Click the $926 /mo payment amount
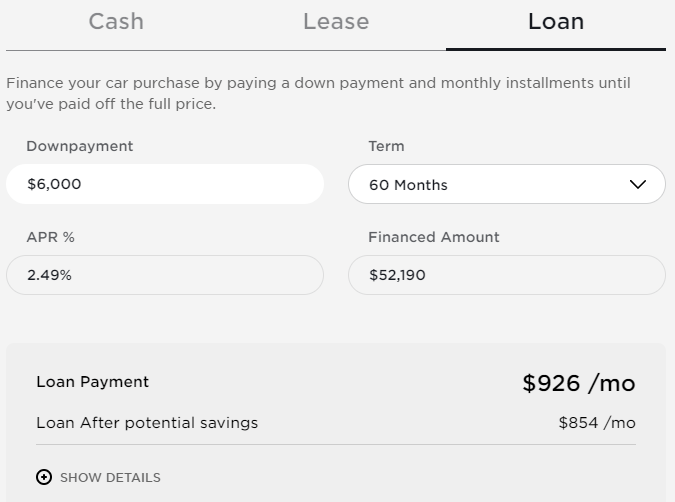Image resolution: width=675 pixels, height=502 pixels. [578, 383]
